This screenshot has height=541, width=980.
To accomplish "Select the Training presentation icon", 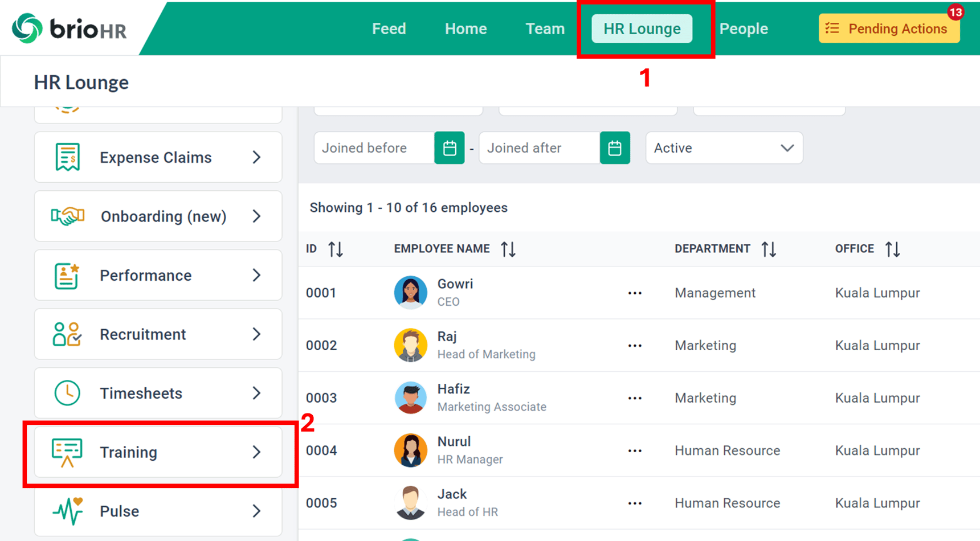I will point(67,452).
